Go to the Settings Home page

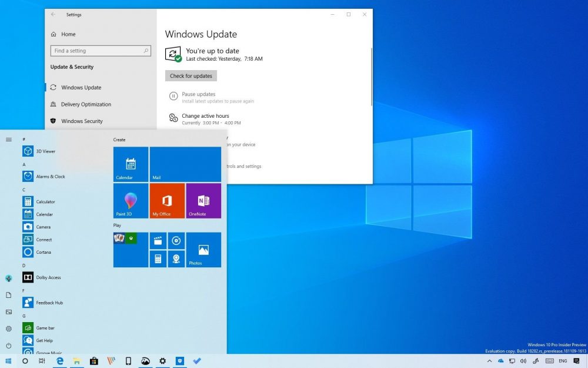coord(69,34)
